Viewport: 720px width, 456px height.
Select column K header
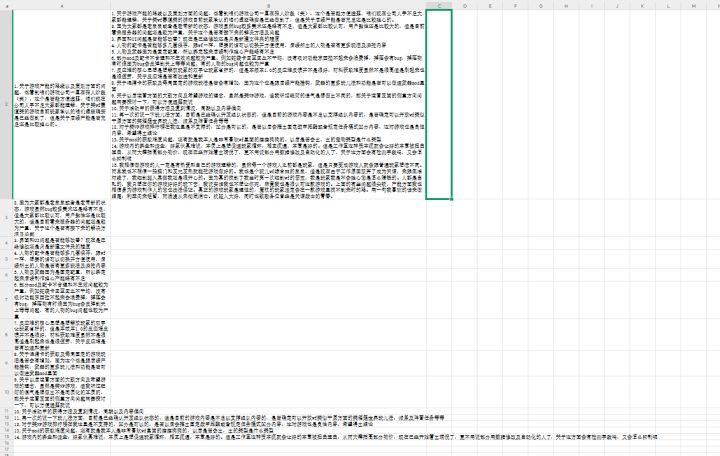[642, 6]
